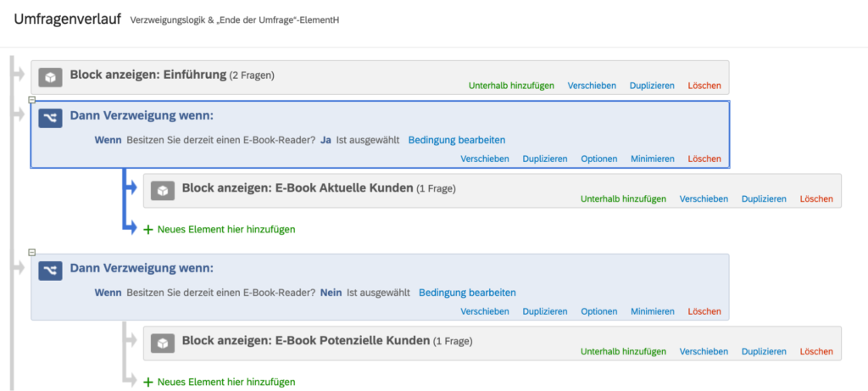Edit the Nein condition with Bedingung bearbeiten
The height and width of the screenshot is (391, 868).
tap(467, 293)
